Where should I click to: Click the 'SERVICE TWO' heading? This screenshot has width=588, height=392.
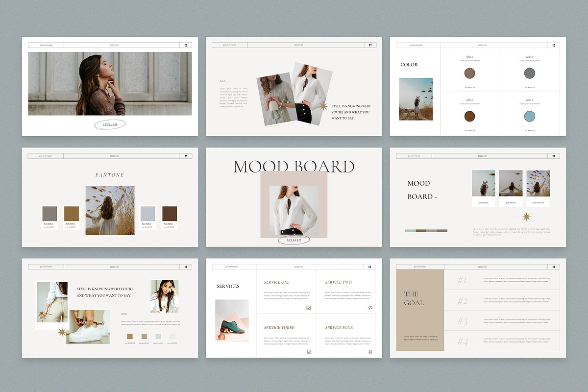[339, 282]
